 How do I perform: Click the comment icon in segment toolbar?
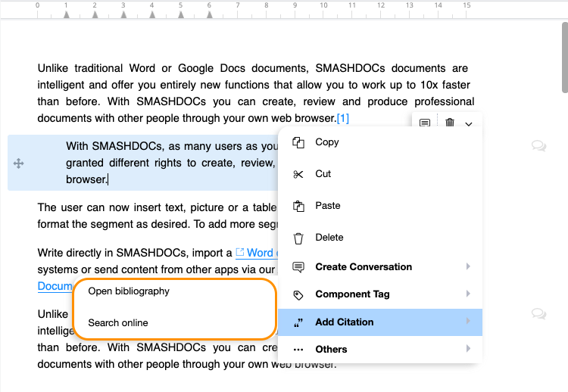click(x=425, y=123)
